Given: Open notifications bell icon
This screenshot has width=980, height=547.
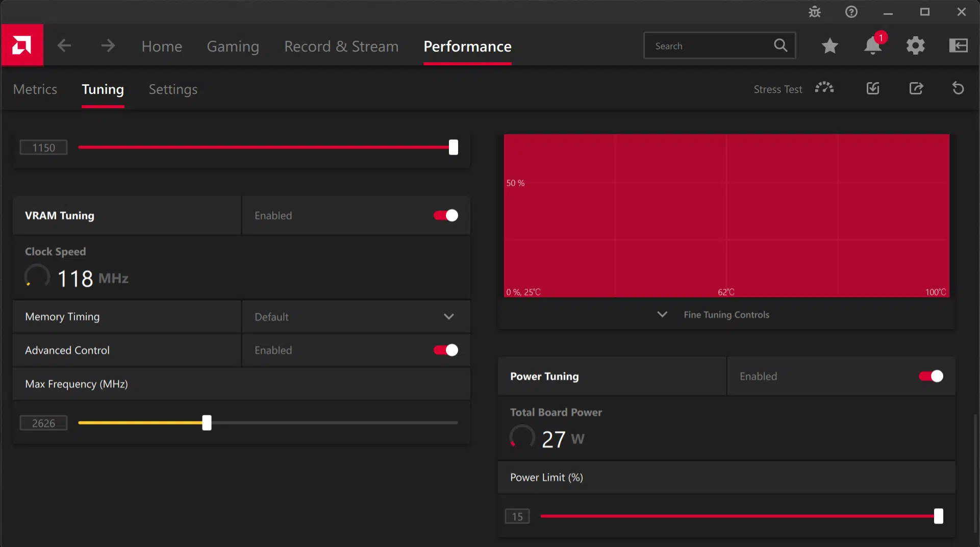Looking at the screenshot, I should (x=873, y=45).
